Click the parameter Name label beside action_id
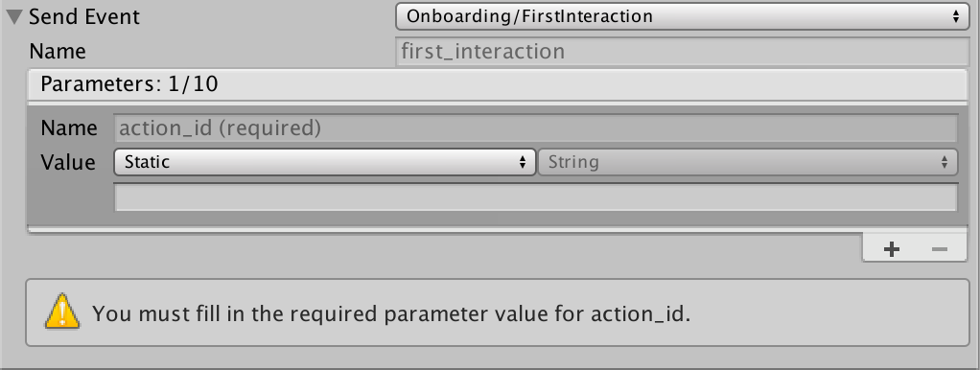The height and width of the screenshot is (370, 980). click(69, 128)
